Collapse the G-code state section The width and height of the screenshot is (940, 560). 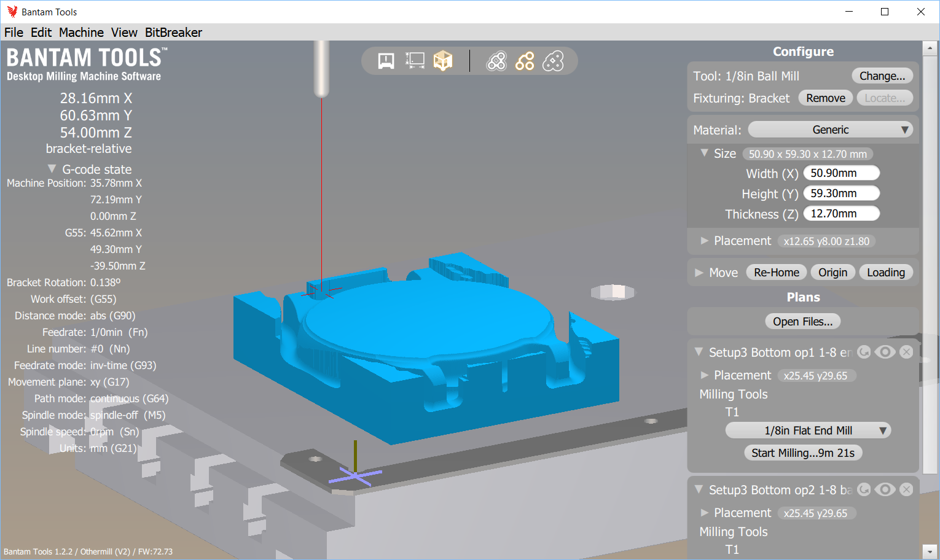tap(52, 168)
